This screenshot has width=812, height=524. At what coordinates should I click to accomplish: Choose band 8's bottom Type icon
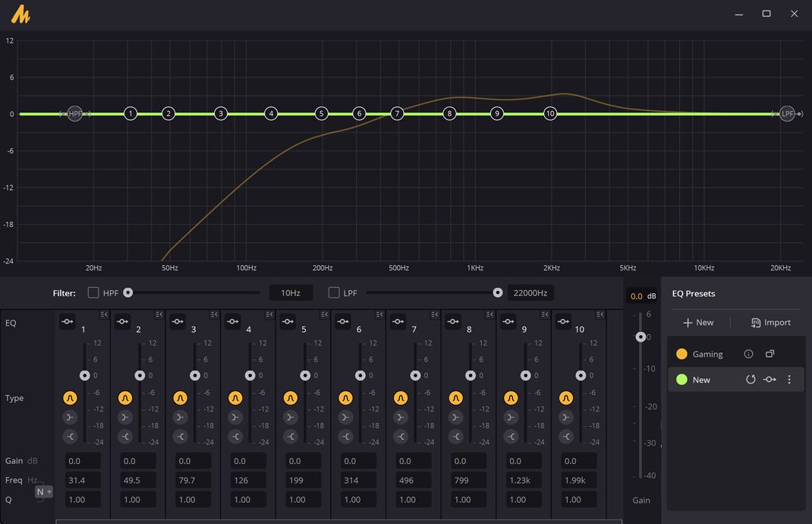coord(456,437)
